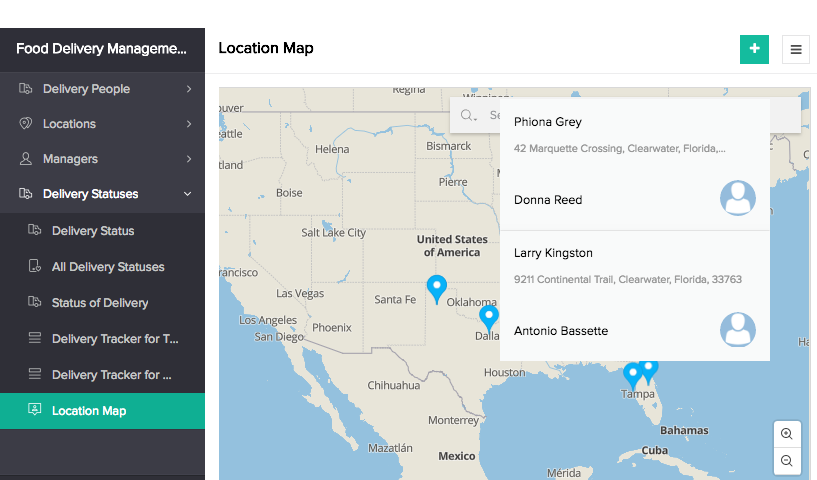This screenshot has height=480, width=817.
Task: Select Donna Reed in the list
Action: [x=548, y=200]
